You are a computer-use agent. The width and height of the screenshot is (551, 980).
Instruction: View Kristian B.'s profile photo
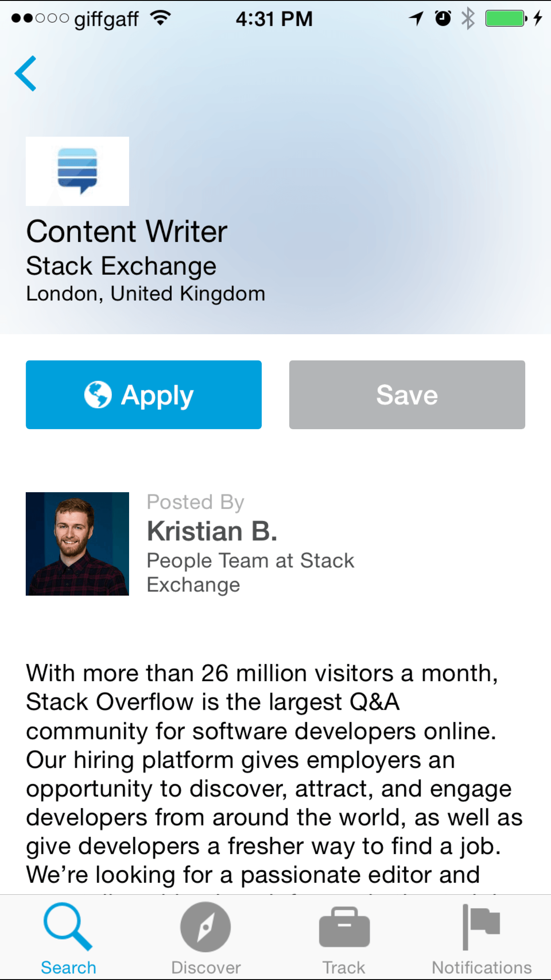click(x=77, y=544)
